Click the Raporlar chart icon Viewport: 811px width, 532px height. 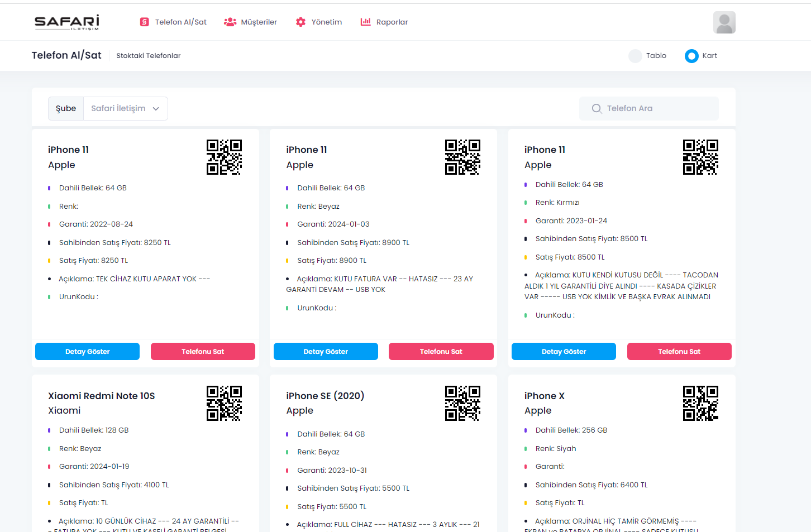[366, 22]
